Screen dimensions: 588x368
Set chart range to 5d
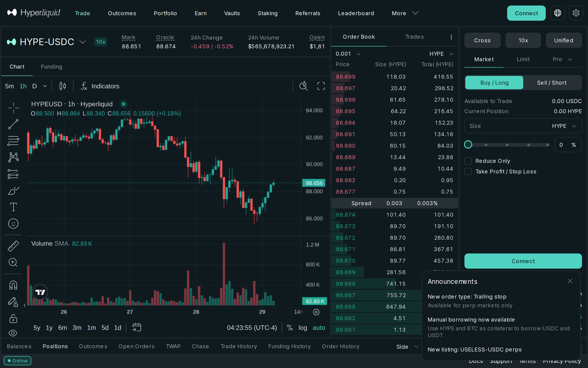(105, 328)
